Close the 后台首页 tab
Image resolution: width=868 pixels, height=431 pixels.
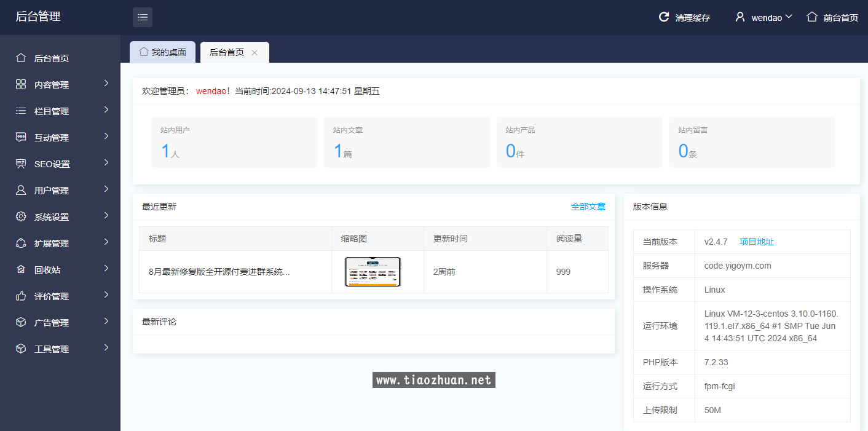tap(254, 53)
